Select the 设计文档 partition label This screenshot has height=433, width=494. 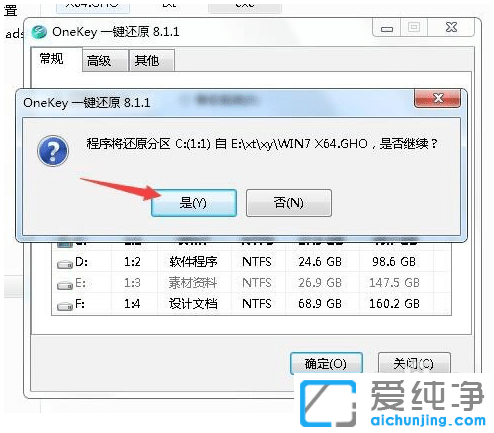pos(193,304)
